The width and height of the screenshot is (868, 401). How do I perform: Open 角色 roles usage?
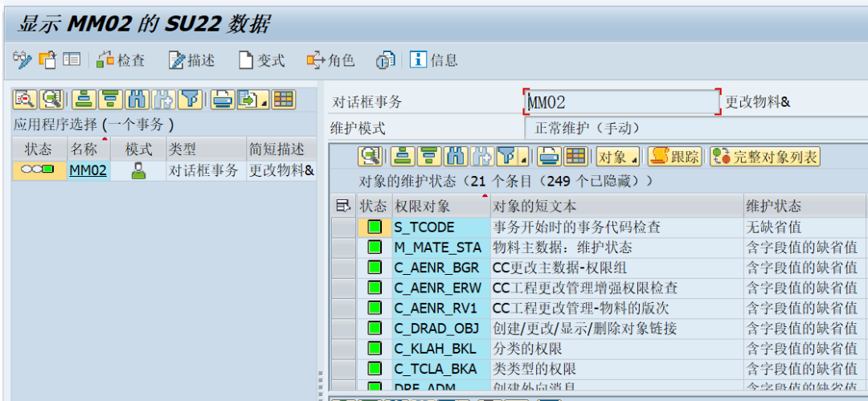(330, 59)
